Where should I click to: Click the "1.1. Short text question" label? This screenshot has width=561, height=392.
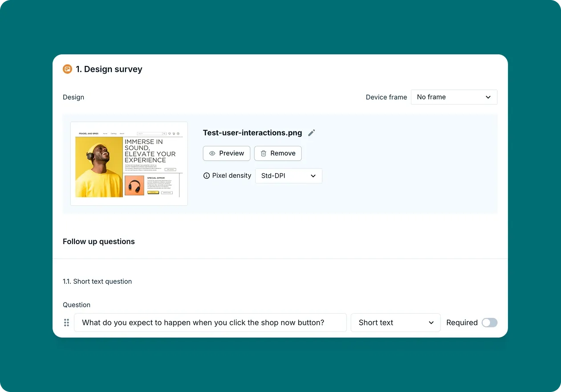(98, 281)
